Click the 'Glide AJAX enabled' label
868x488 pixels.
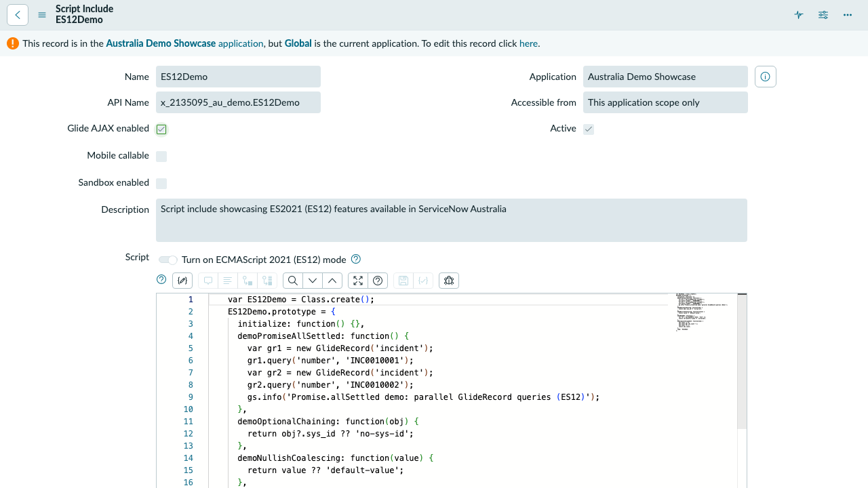click(108, 128)
